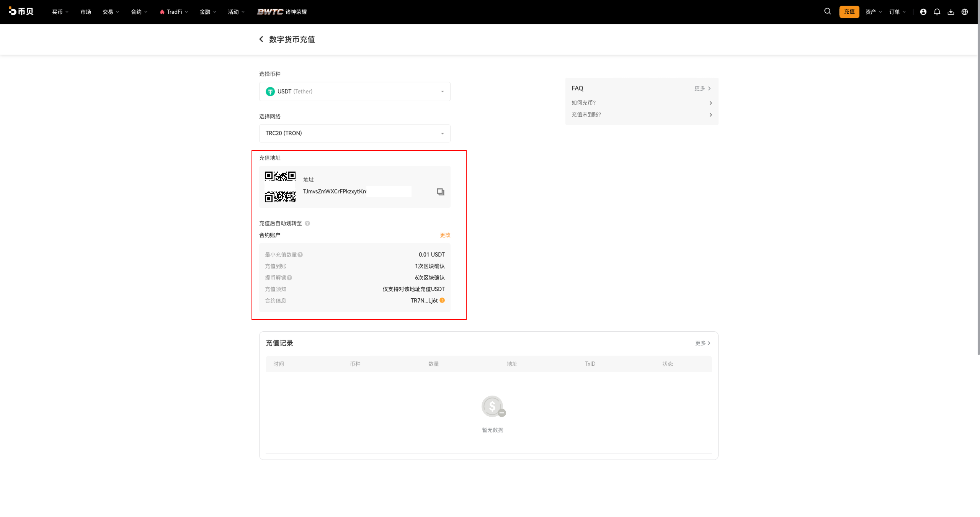This screenshot has height=517, width=980.
Task: Click the 0.01 USDT minimum deposit value
Action: pos(431,255)
